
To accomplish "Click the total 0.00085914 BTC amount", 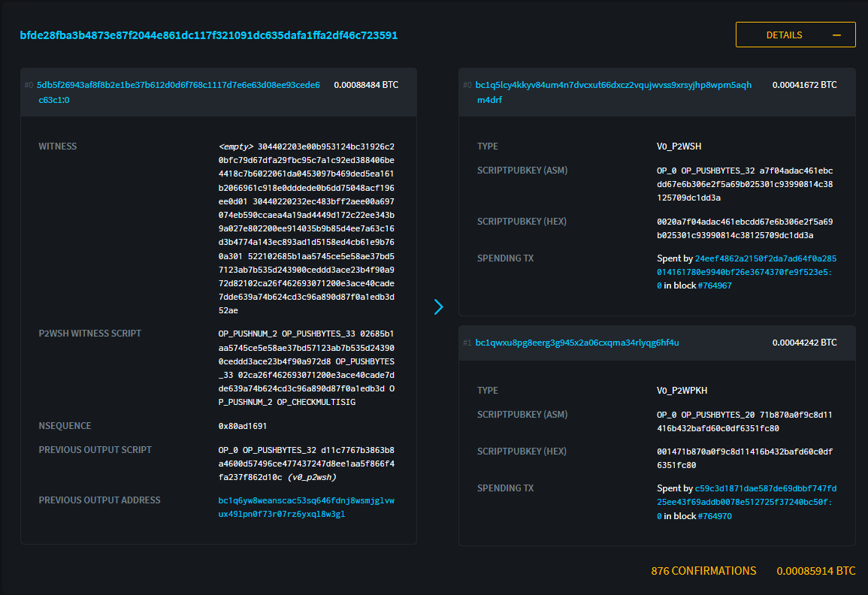I will coord(815,571).
